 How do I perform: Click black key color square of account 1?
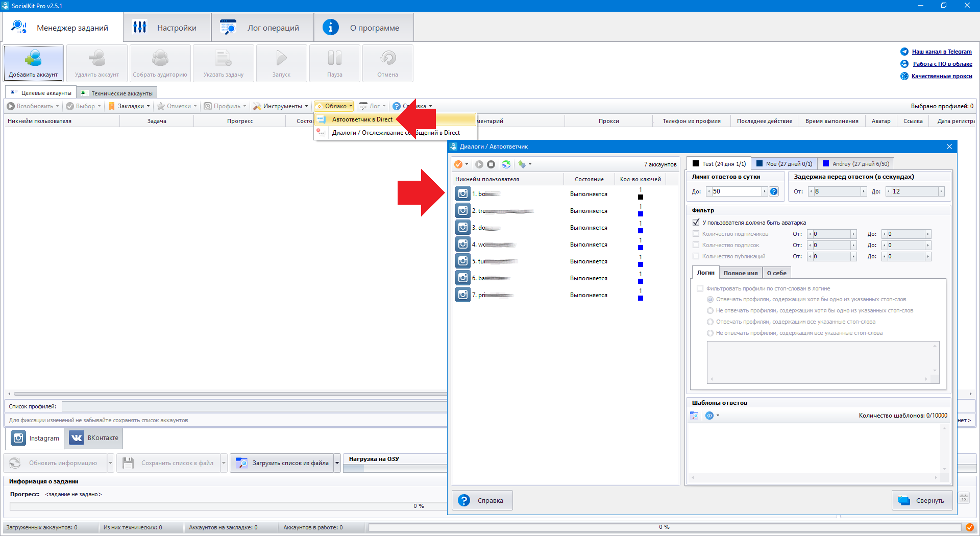641,197
